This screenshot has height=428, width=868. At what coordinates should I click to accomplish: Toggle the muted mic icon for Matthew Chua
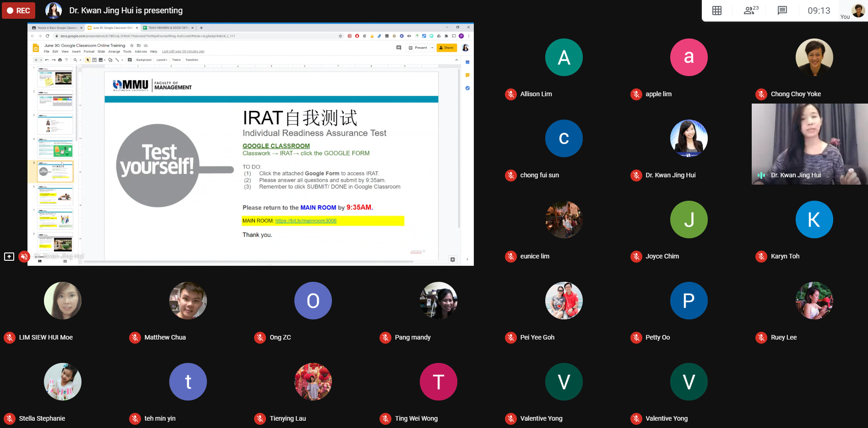pos(135,338)
